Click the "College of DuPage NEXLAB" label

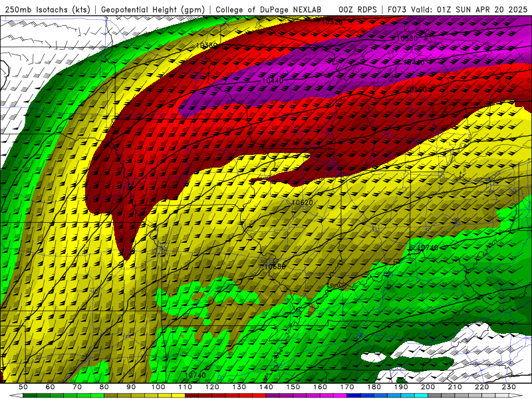point(268,10)
